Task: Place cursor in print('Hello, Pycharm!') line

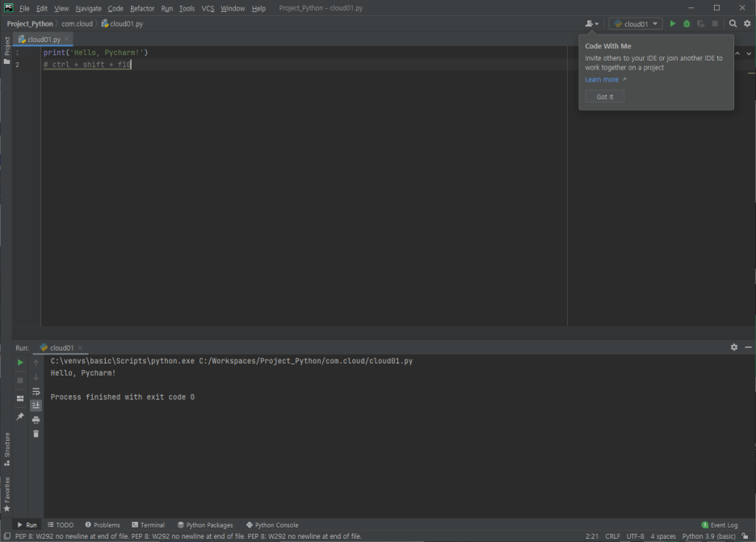Action: [95, 53]
